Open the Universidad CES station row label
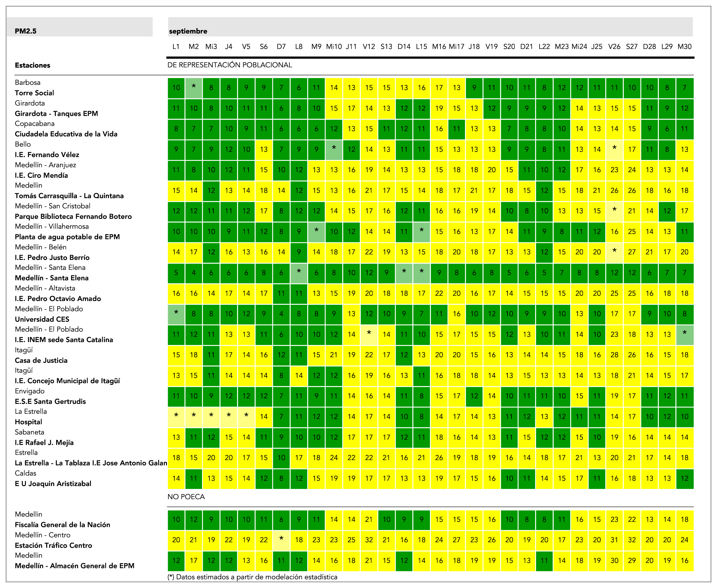The image size is (717, 588). pos(42,319)
